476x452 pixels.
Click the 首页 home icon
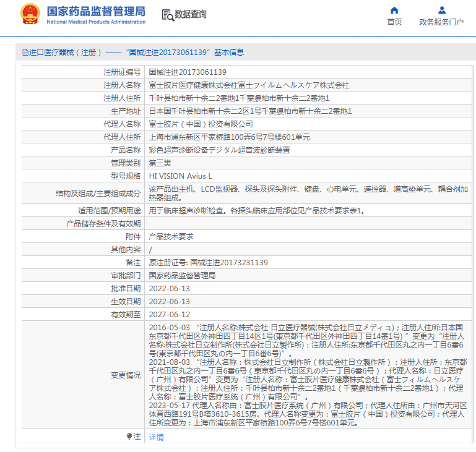(394, 11)
